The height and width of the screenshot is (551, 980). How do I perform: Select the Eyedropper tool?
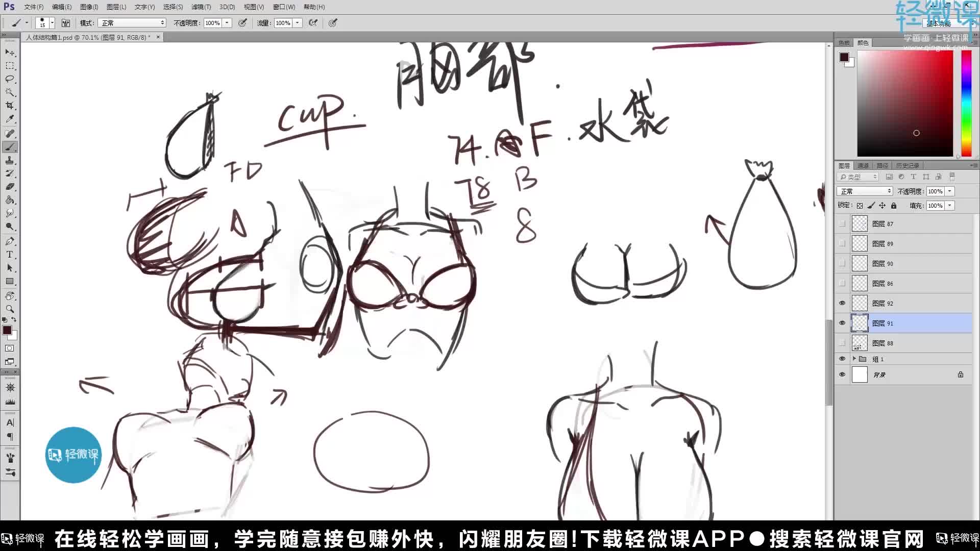pos(10,119)
